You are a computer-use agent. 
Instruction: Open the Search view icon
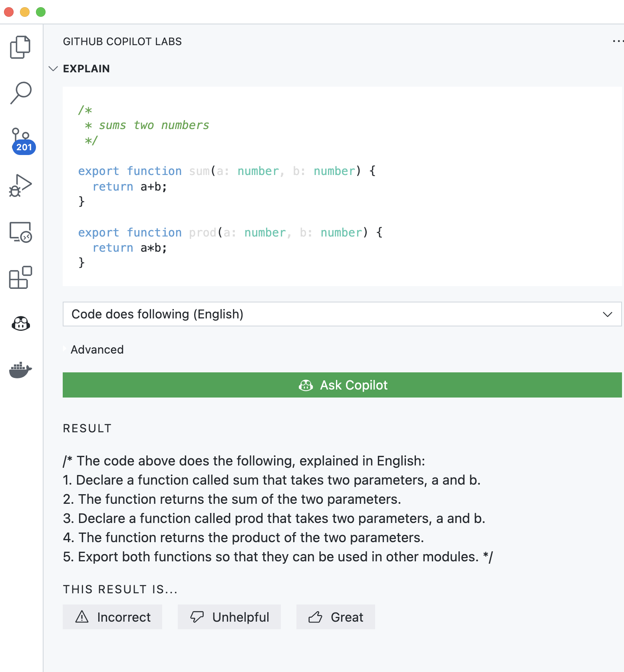click(x=20, y=93)
